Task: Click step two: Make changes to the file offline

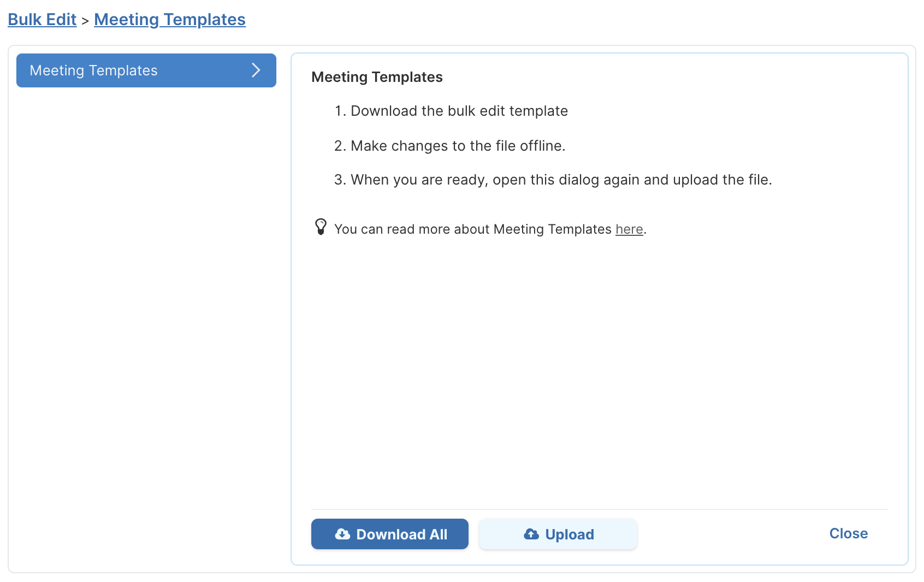Action: click(450, 146)
